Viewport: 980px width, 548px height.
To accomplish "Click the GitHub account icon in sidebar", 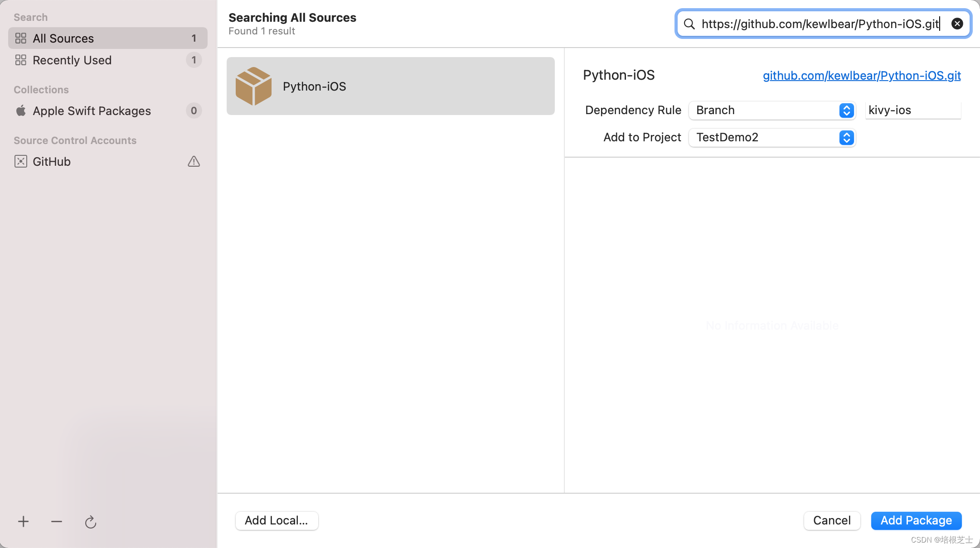I will (x=21, y=162).
